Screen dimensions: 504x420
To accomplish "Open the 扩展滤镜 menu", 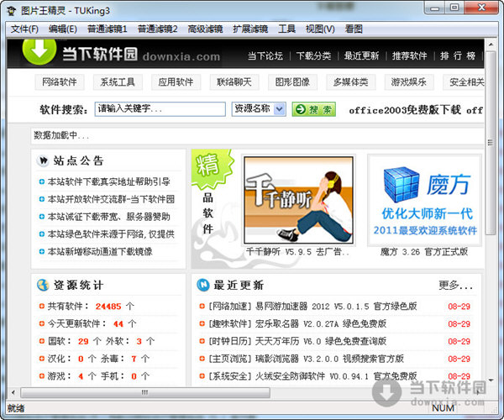I will (249, 29).
